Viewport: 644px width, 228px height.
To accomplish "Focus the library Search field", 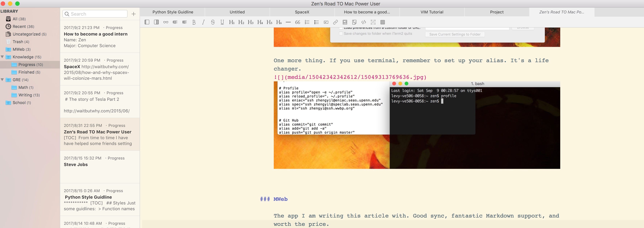I will (95, 14).
